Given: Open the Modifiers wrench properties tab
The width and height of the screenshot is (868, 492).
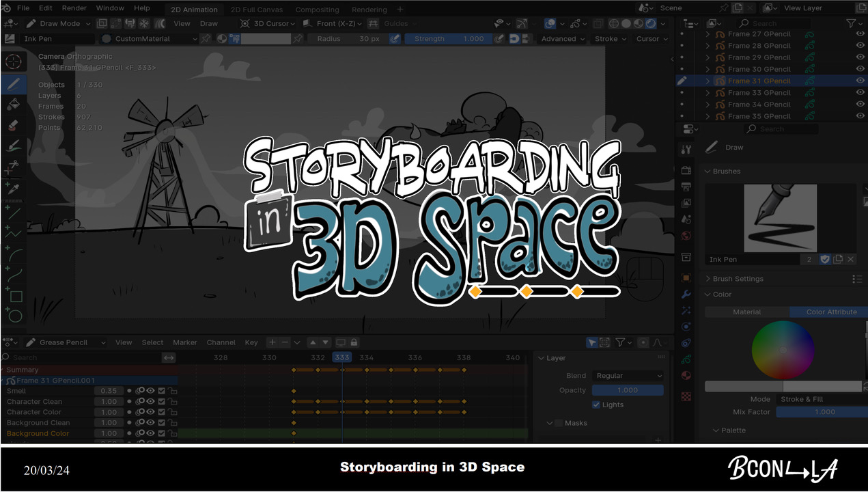Looking at the screenshot, I should [x=686, y=295].
